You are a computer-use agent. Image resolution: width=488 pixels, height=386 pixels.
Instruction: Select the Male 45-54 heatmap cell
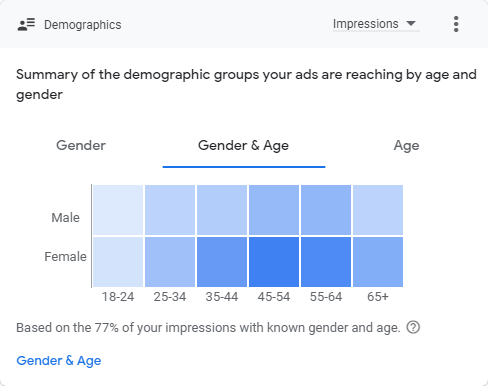[x=274, y=210]
